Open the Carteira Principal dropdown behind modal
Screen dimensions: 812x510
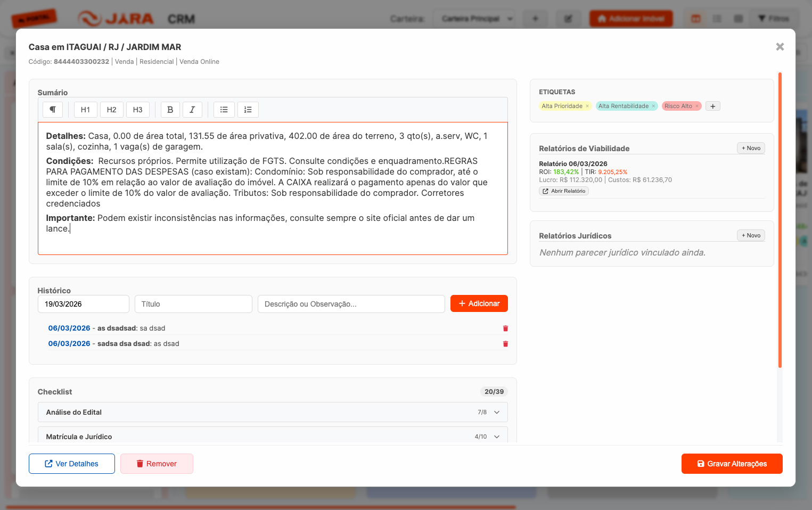pos(474,19)
